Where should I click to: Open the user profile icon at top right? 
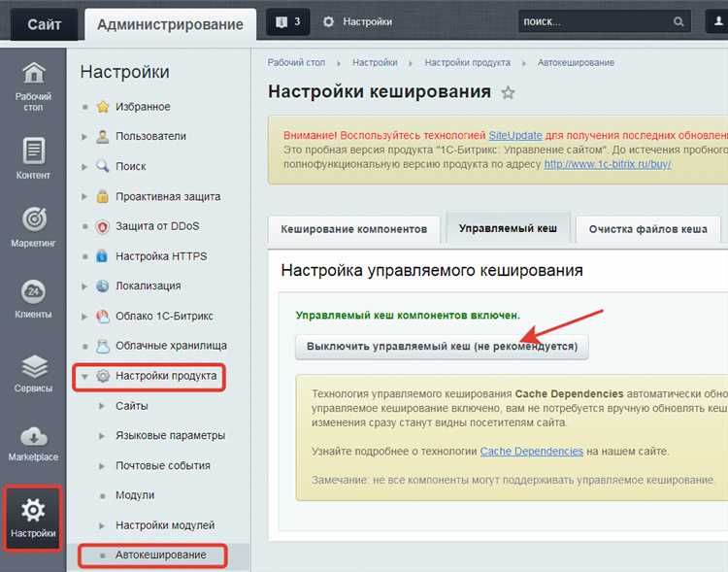718,21
